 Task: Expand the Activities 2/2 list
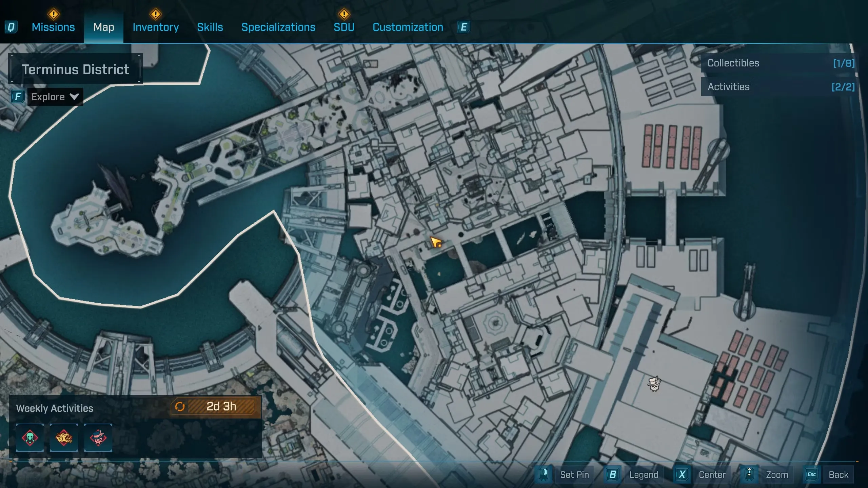(780, 87)
